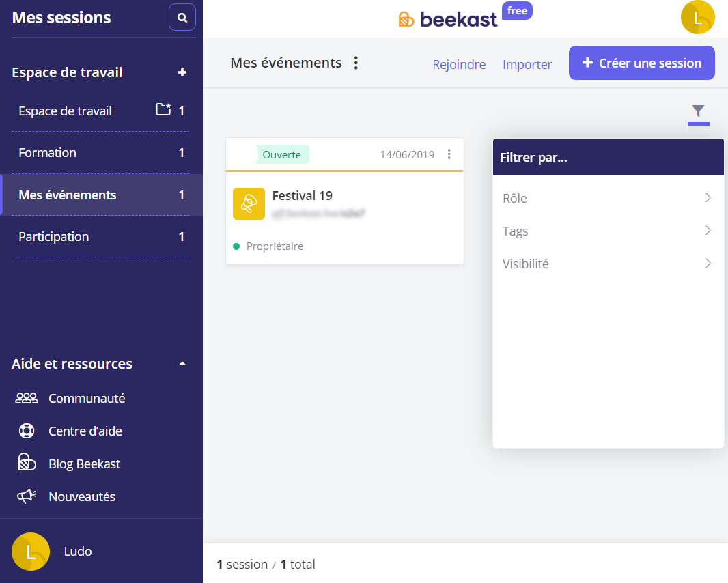Image resolution: width=728 pixels, height=583 pixels.
Task: Toggle the filter funnel icon
Action: coord(698,111)
